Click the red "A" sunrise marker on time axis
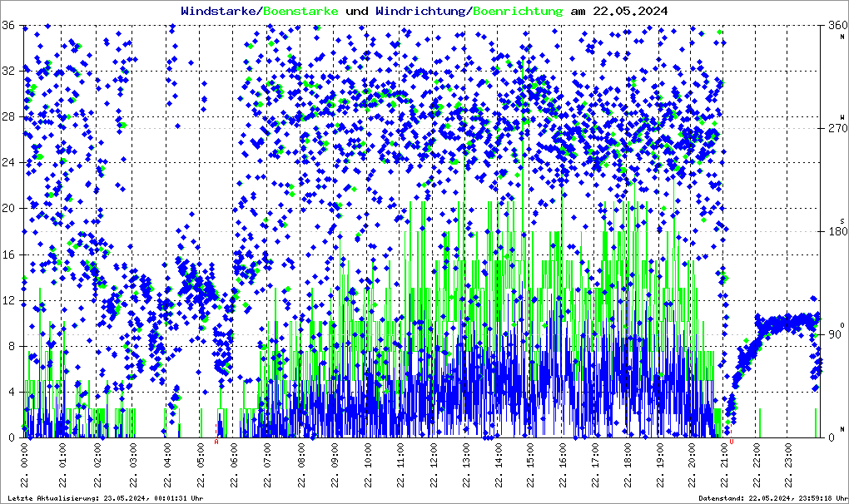849x504 pixels. tap(217, 442)
